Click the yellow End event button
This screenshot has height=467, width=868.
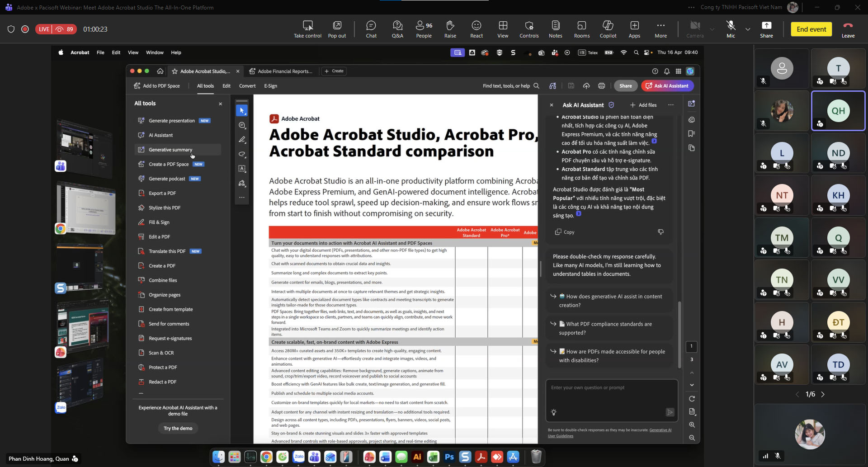[811, 29]
